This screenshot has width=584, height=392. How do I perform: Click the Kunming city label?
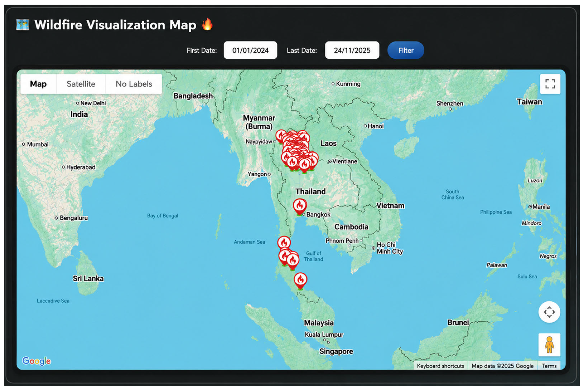[x=348, y=84]
